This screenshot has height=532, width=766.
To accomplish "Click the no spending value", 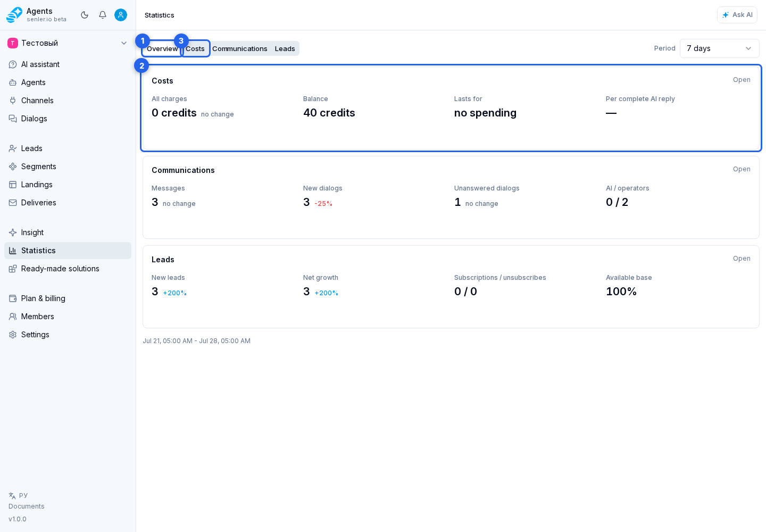I will [485, 113].
